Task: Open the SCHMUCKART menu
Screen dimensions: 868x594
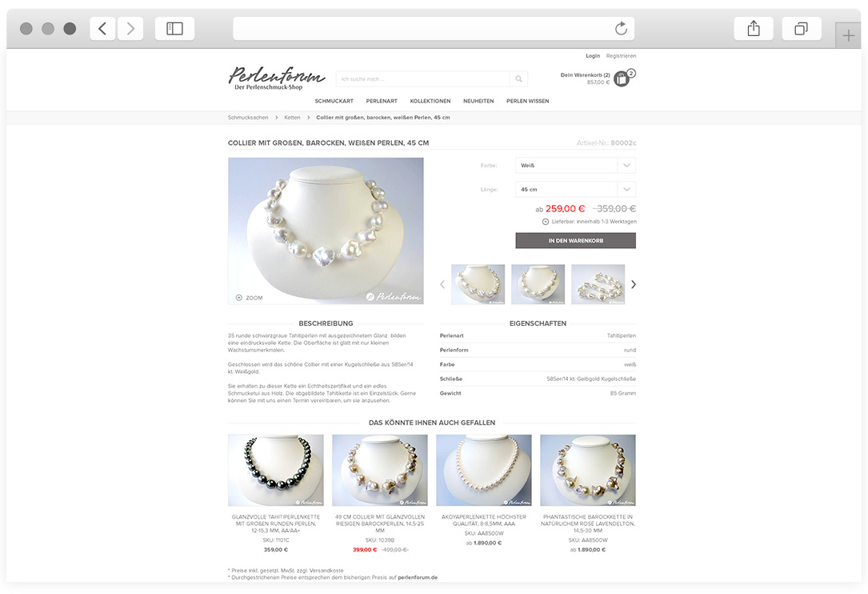Action: click(334, 101)
